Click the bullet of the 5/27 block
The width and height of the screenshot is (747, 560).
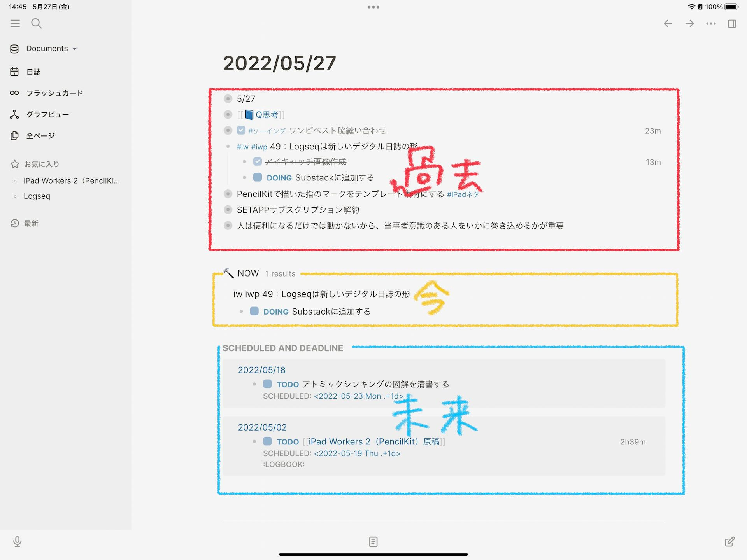pyautogui.click(x=228, y=99)
